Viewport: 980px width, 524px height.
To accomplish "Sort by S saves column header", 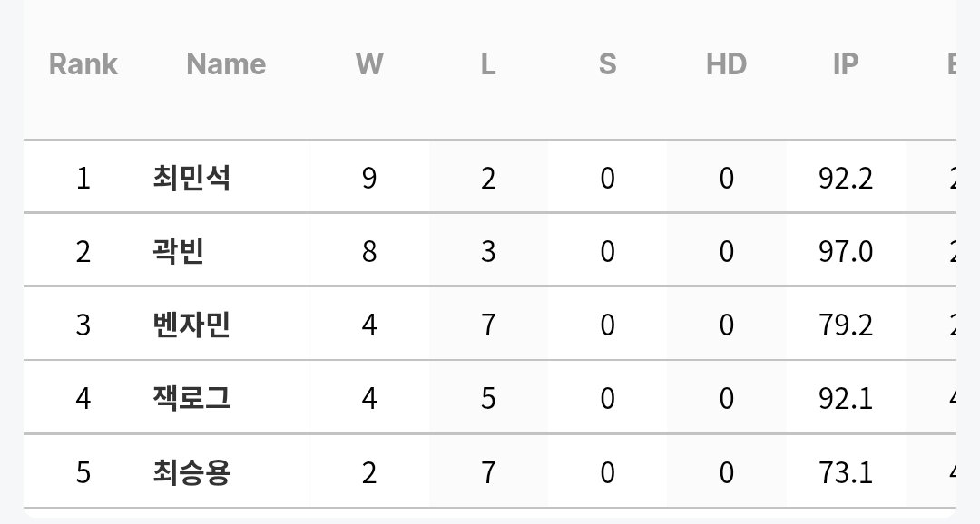I will click(607, 63).
